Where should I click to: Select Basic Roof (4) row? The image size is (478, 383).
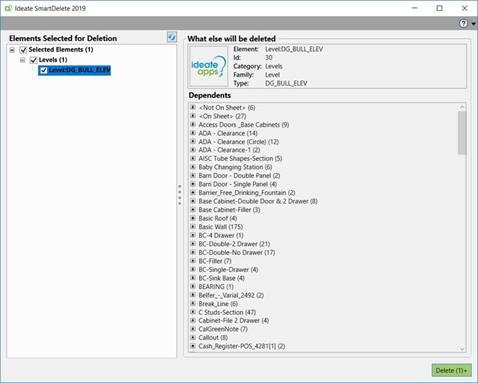click(218, 218)
